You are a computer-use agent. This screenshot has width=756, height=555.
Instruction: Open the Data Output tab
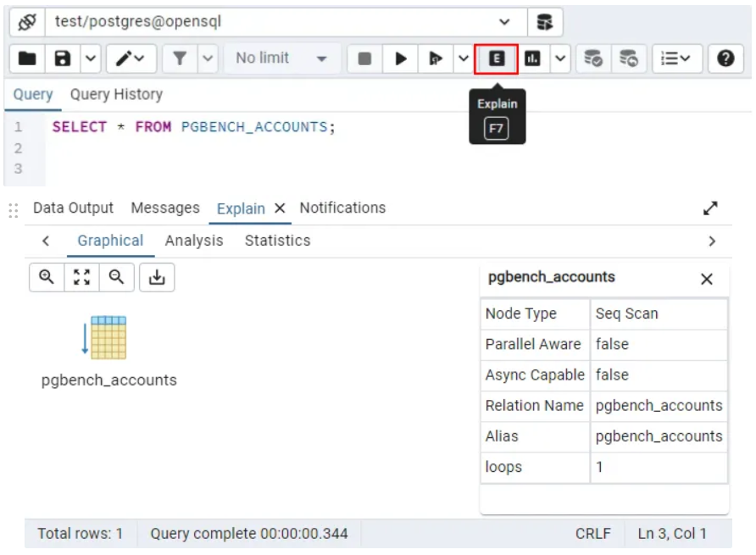click(73, 208)
